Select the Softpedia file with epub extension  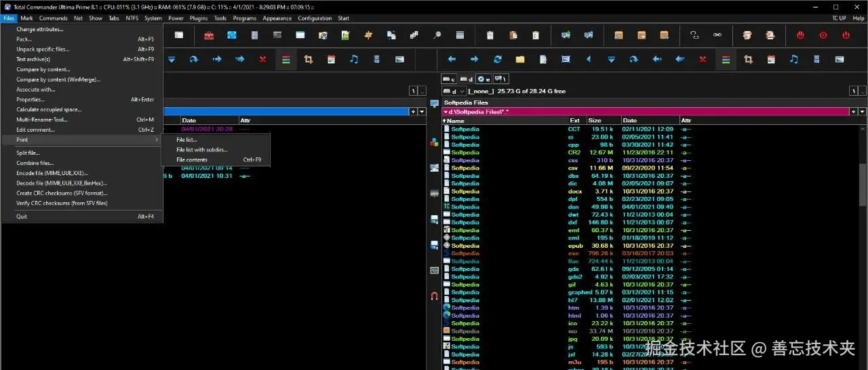[651, 246]
